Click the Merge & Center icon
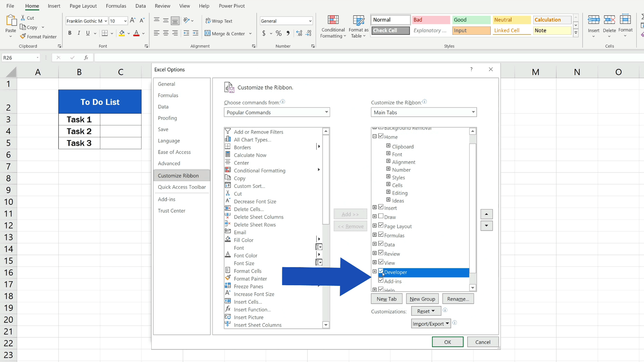Screen dimensions: 644x362 208,33
